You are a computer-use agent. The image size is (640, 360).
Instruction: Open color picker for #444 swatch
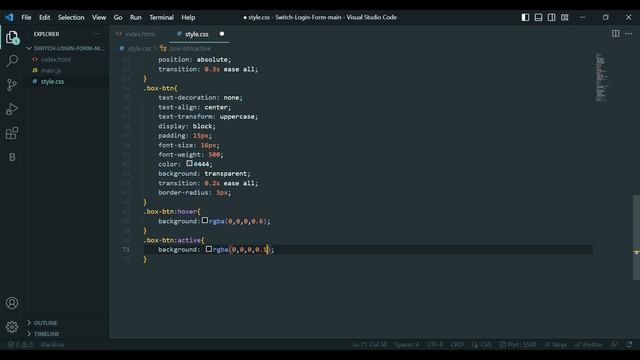tap(189, 163)
